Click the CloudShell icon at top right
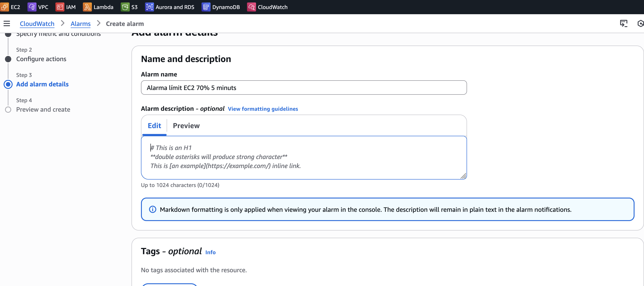The width and height of the screenshot is (644, 286). 624,23
